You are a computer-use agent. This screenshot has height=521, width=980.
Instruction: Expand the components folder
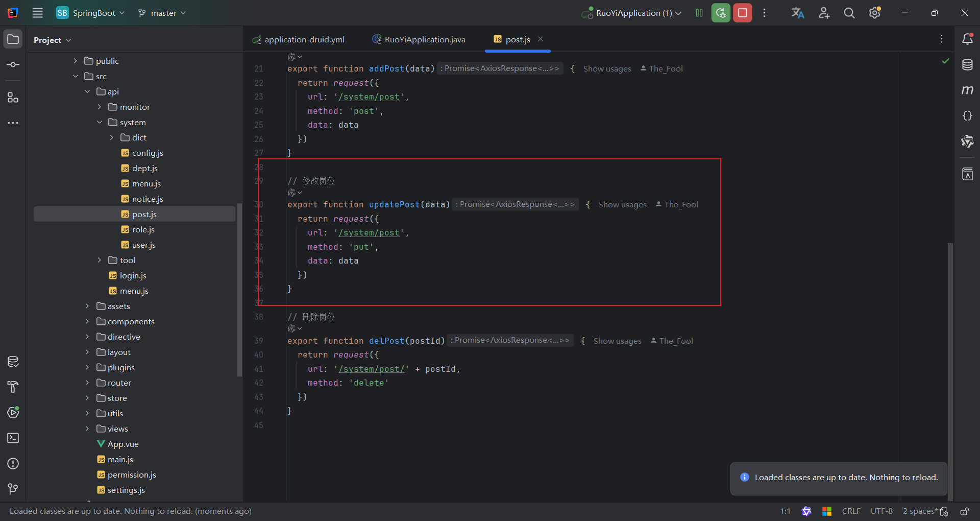[x=87, y=321]
